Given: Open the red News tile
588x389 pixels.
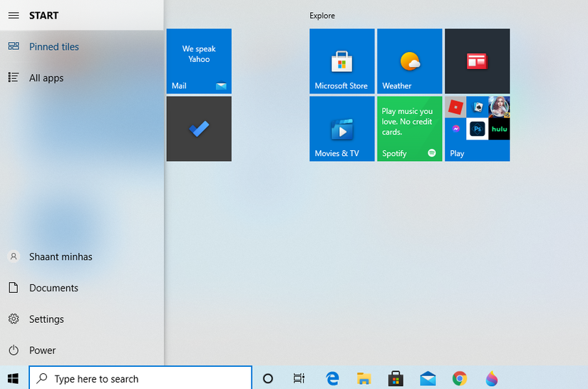Looking at the screenshot, I should [x=477, y=61].
